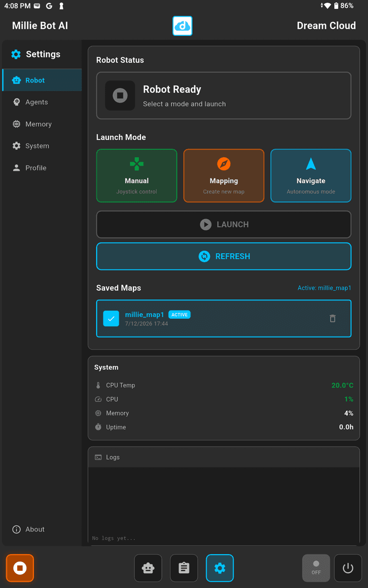Open the robot face icon in bottom bar
The width and height of the screenshot is (368, 588).
pyautogui.click(x=148, y=568)
